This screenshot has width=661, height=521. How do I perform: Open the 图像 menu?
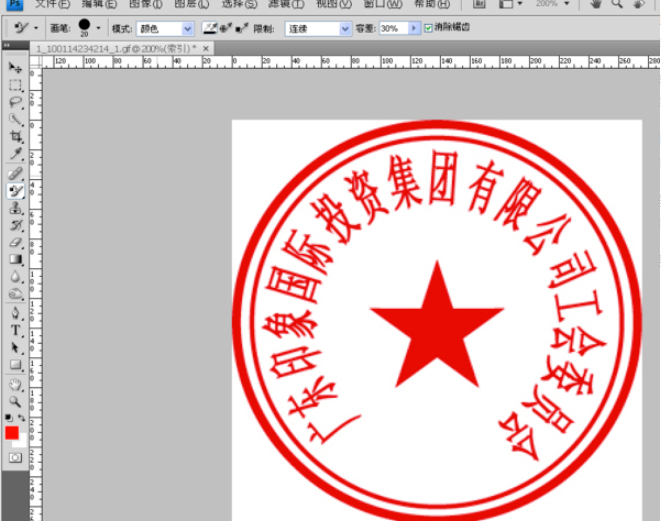click(145, 4)
